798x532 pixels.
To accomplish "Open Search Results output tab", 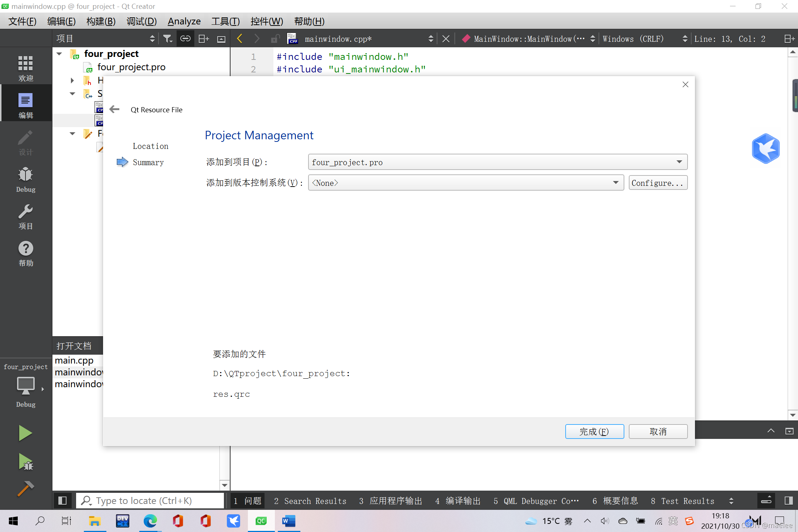I will click(x=310, y=501).
